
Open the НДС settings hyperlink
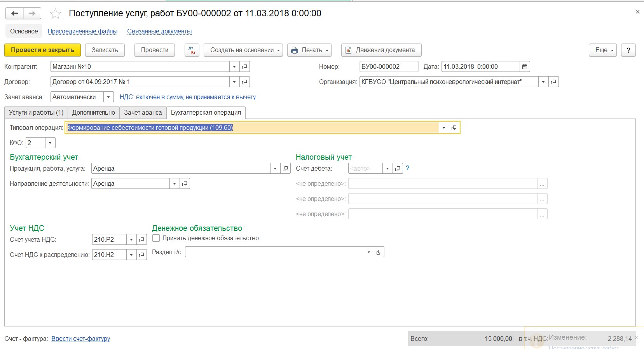pos(188,97)
